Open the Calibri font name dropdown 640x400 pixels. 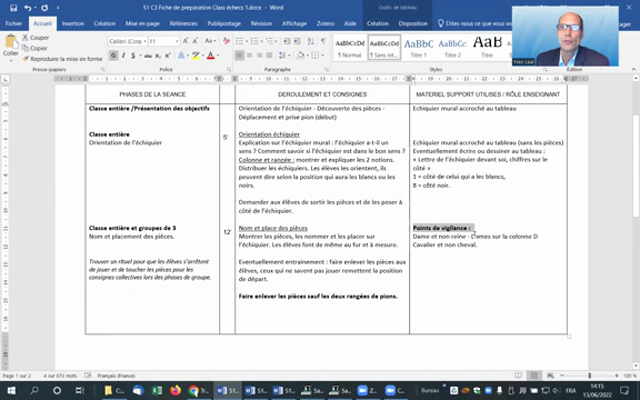[126, 42]
